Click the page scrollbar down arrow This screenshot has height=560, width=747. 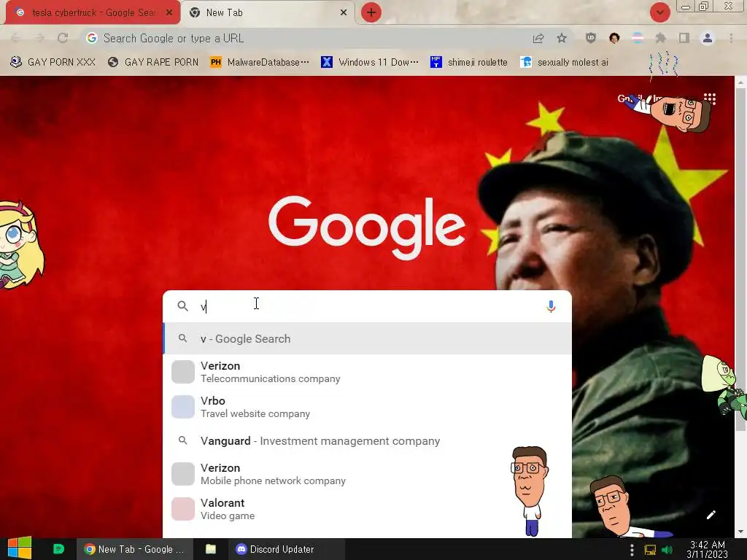click(741, 532)
